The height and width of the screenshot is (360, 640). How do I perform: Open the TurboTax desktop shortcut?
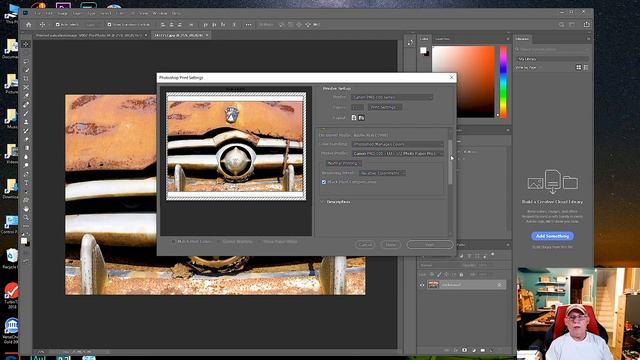11,295
